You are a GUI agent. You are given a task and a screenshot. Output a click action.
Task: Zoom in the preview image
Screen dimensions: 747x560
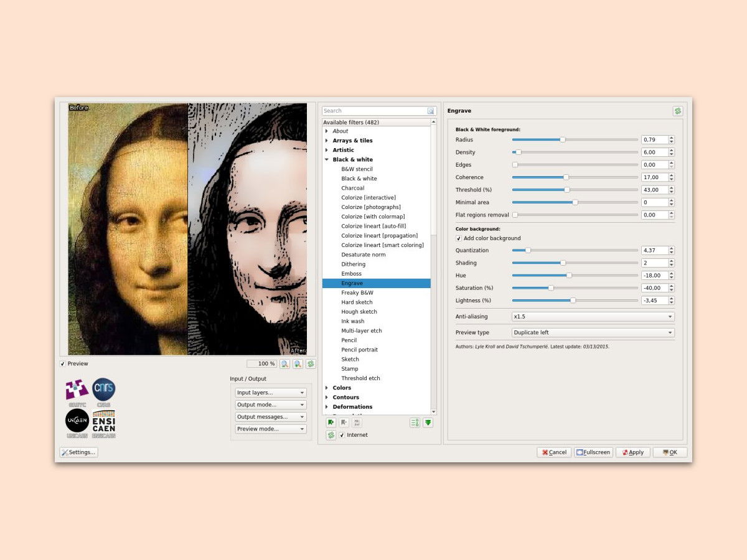(298, 364)
